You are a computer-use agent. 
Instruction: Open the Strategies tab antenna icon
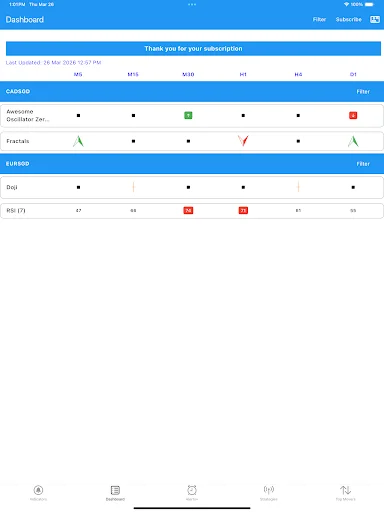click(x=269, y=490)
